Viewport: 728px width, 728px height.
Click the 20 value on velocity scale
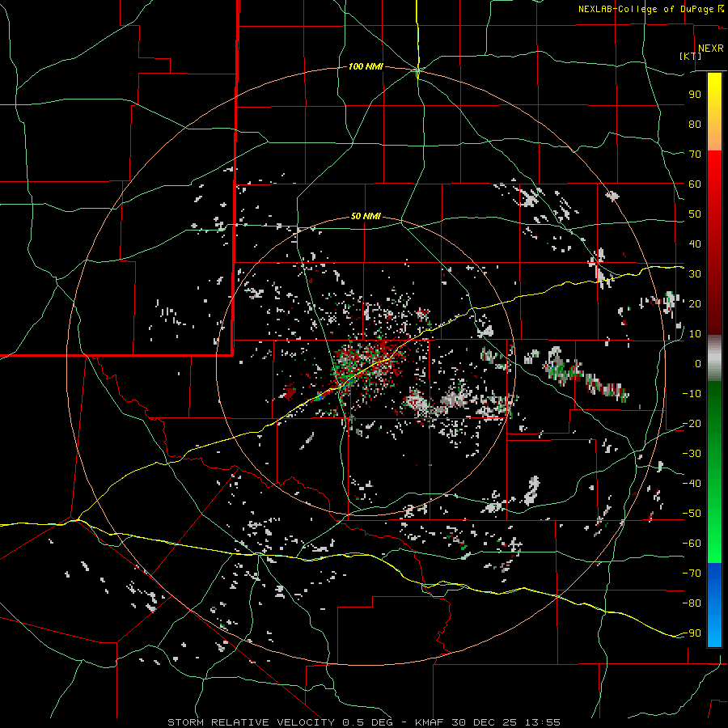click(x=695, y=303)
